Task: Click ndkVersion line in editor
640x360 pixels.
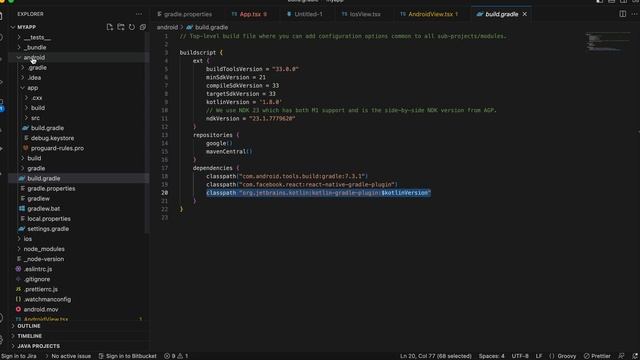Action: 251,119
